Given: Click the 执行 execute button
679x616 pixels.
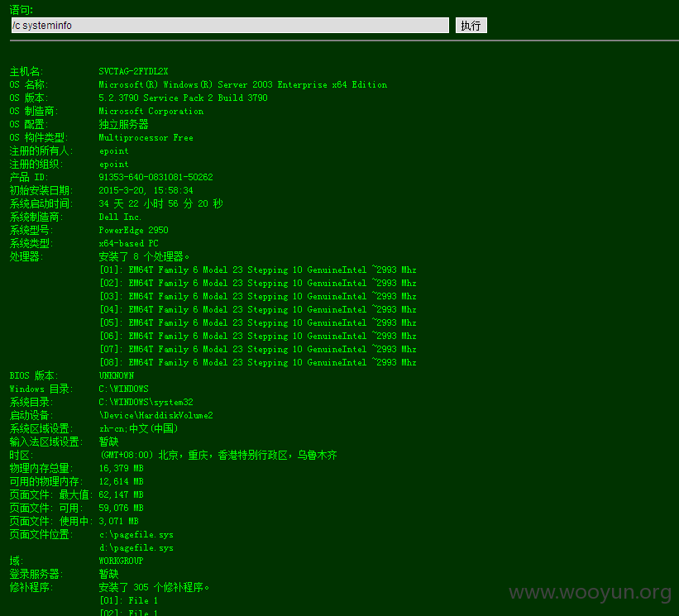Looking at the screenshot, I should click(471, 26).
